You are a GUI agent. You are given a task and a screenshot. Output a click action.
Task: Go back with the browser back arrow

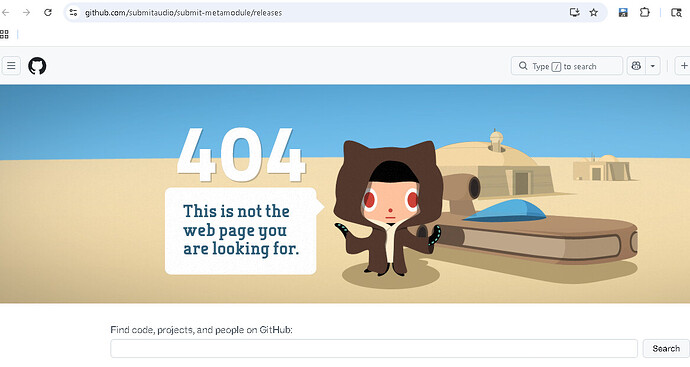tap(6, 12)
